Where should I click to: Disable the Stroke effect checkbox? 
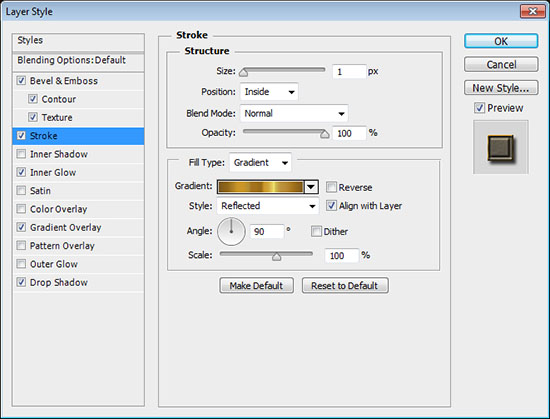21,135
